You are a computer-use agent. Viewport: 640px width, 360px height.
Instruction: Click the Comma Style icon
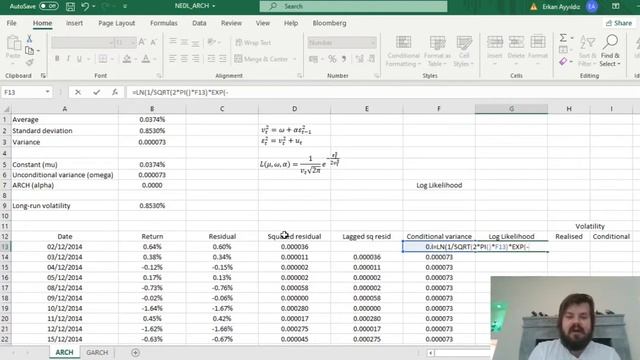(x=344, y=59)
